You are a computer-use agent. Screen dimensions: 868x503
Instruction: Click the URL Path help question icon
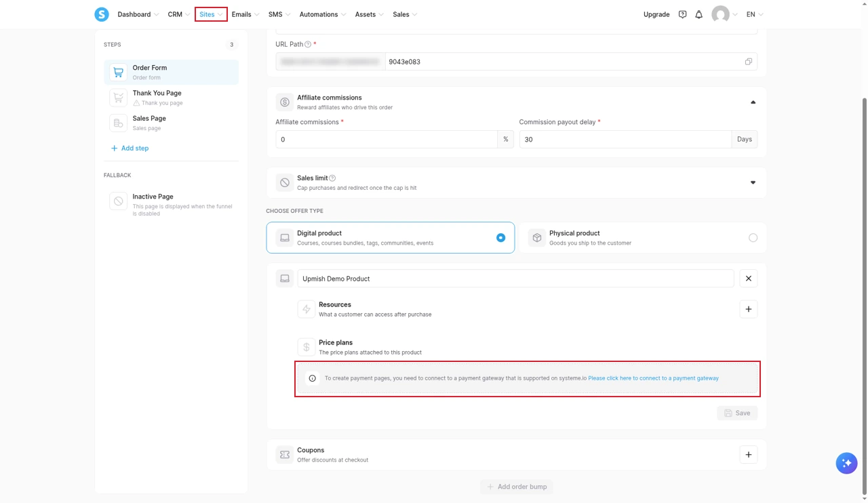tap(308, 45)
